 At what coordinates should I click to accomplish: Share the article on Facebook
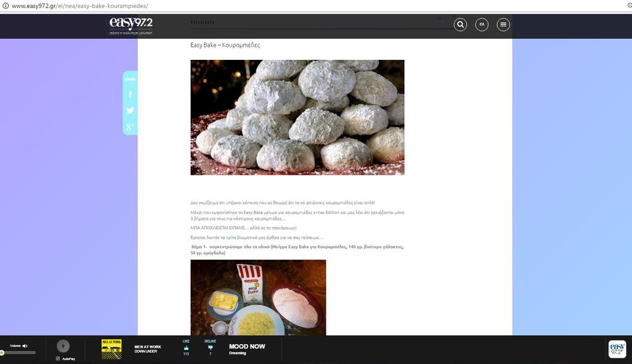[130, 94]
